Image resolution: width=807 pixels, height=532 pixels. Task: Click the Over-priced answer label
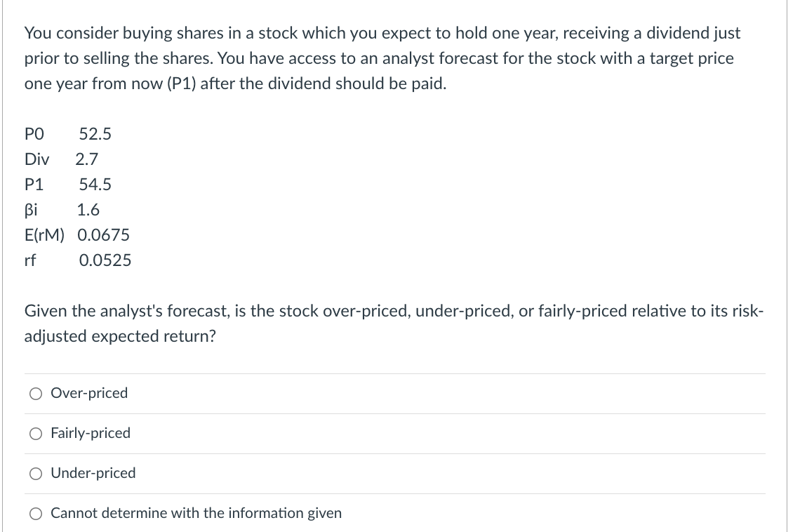click(x=88, y=394)
